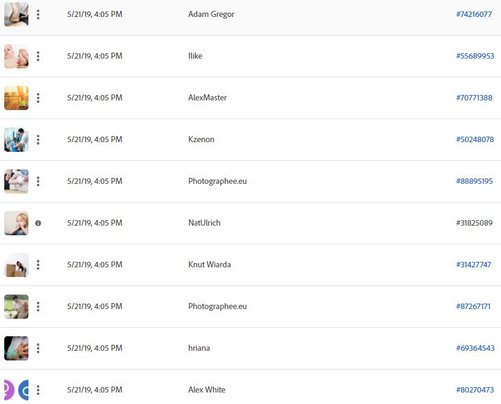Open more options for the Kzenon row
Screen dimensions: 501x404
tap(38, 139)
